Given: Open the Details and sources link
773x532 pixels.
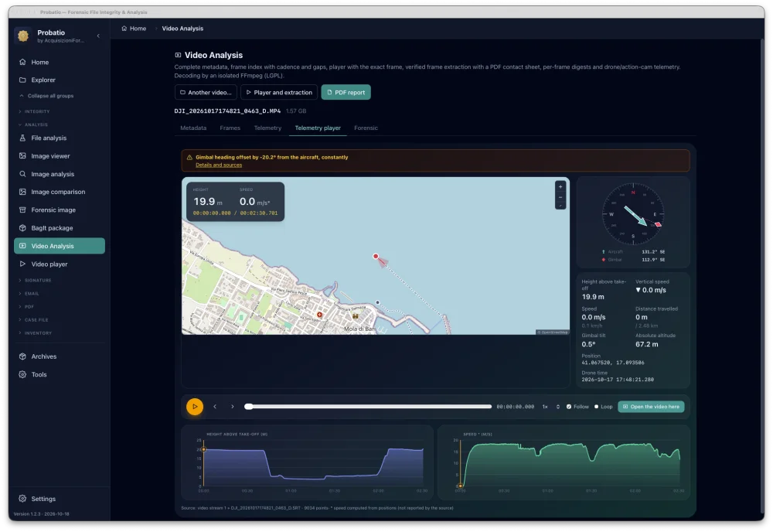Looking at the screenshot, I should pyautogui.click(x=219, y=165).
